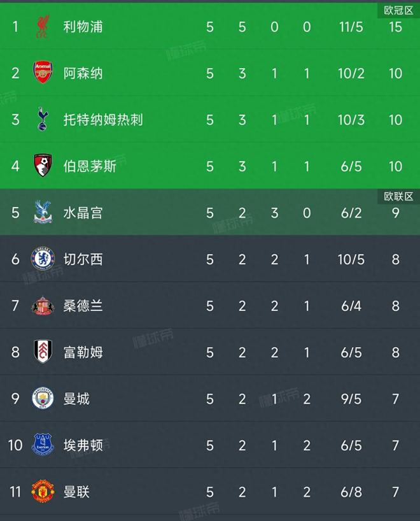Image resolution: width=420 pixels, height=521 pixels.
Task: Select the Chelsea club badge
Action: click(x=42, y=259)
